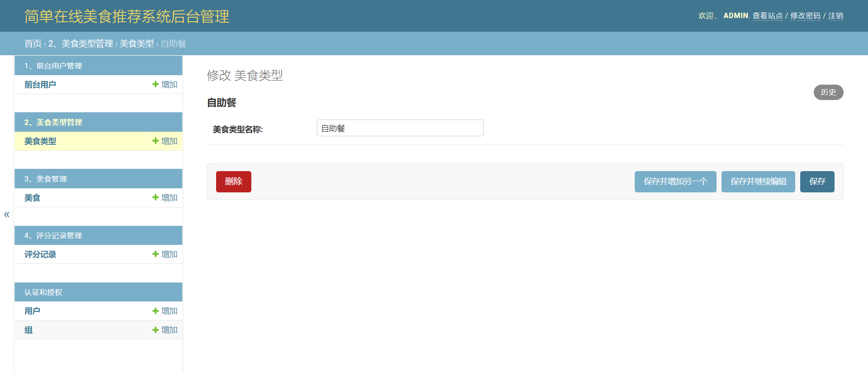Viewport: 868px width, 373px height.
Task: Open 美食类型 in the sidebar
Action: coord(40,141)
